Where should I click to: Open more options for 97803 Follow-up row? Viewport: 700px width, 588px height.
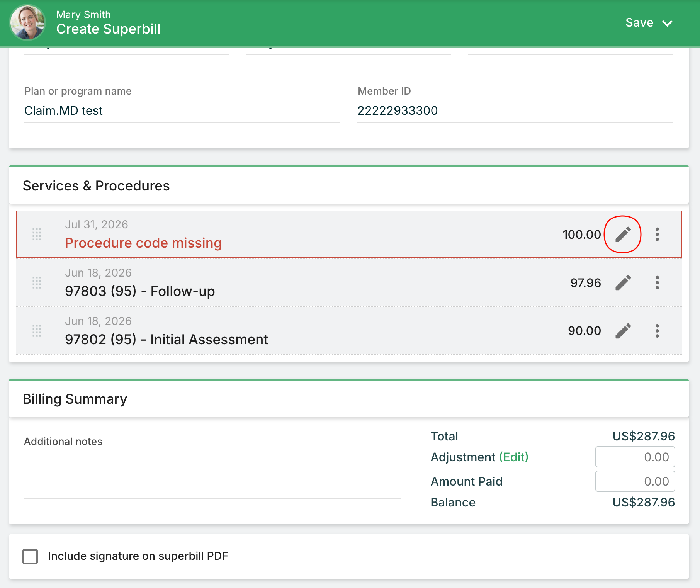point(657,283)
